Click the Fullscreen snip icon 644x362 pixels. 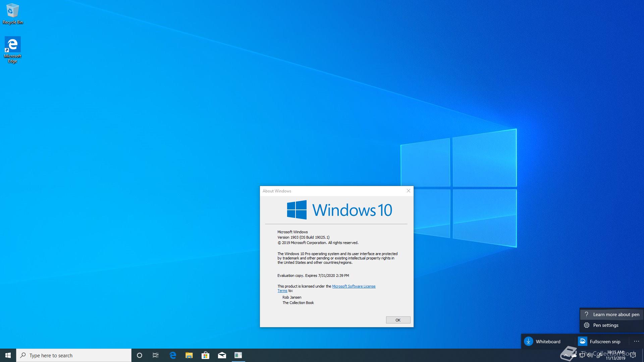click(583, 341)
